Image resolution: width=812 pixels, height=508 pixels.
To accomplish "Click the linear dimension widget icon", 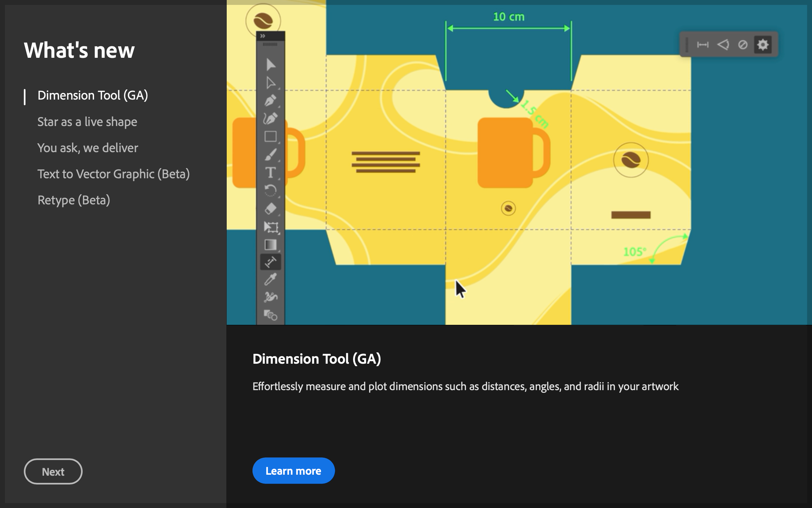I will [703, 45].
